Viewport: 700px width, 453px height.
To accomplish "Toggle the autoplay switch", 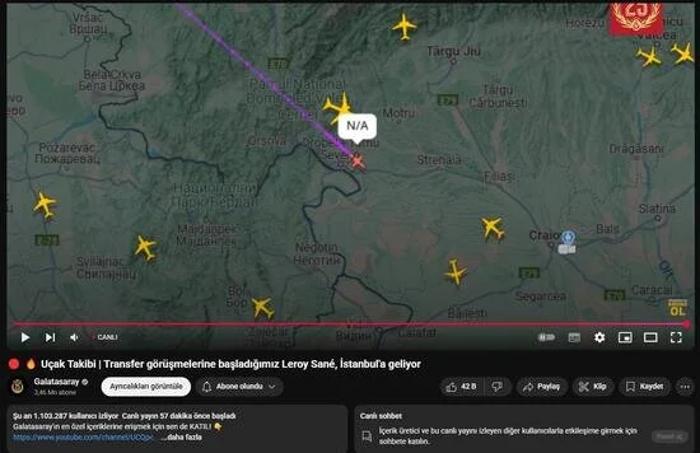I will click(546, 337).
